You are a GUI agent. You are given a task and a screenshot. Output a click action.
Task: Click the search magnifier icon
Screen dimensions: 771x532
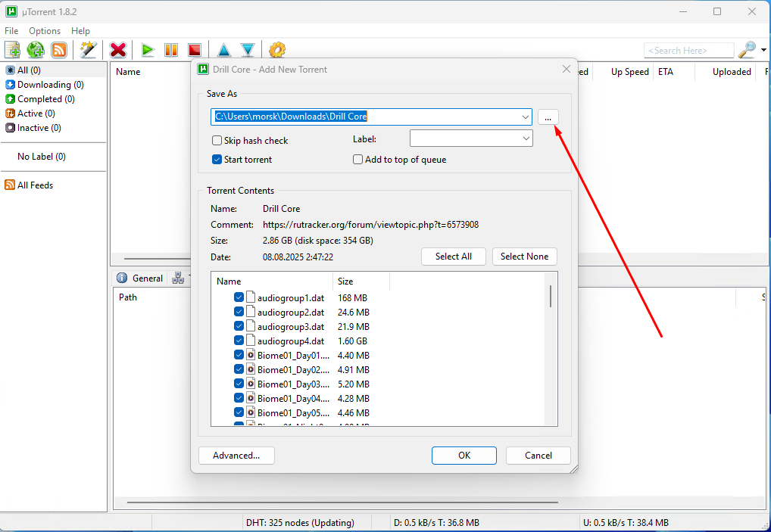pyautogui.click(x=748, y=50)
